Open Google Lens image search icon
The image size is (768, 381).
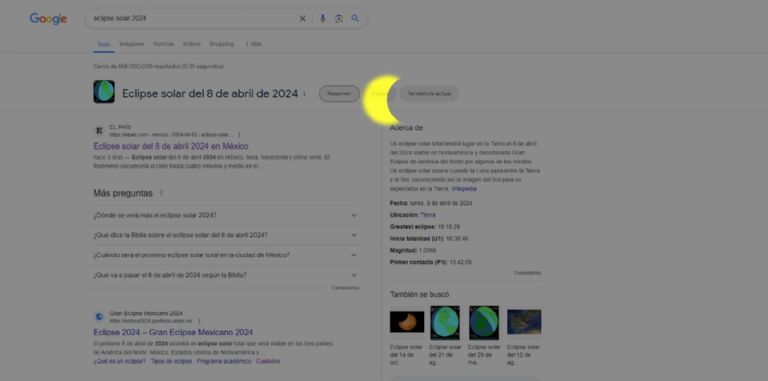pyautogui.click(x=339, y=19)
